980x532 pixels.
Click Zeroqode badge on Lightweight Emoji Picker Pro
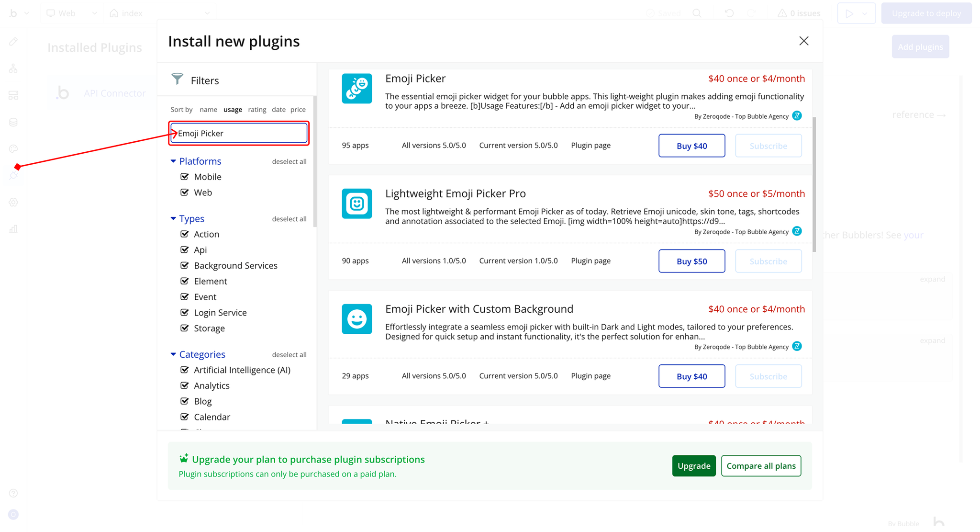point(797,231)
